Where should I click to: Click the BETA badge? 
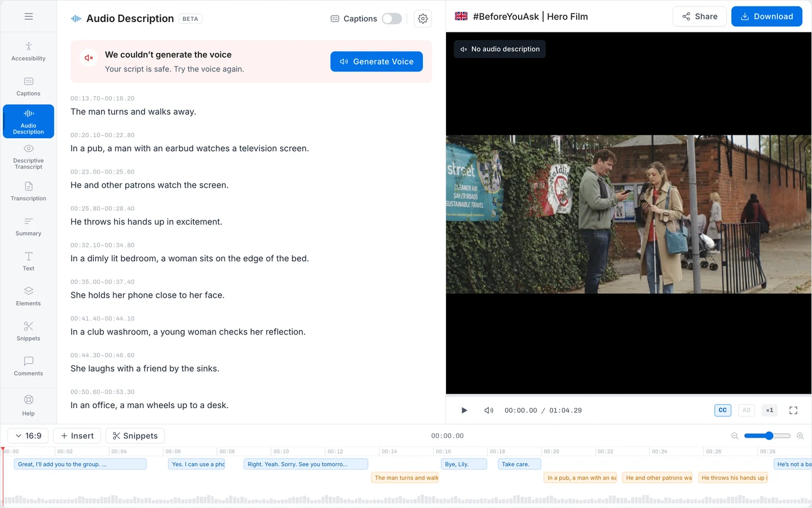click(190, 19)
